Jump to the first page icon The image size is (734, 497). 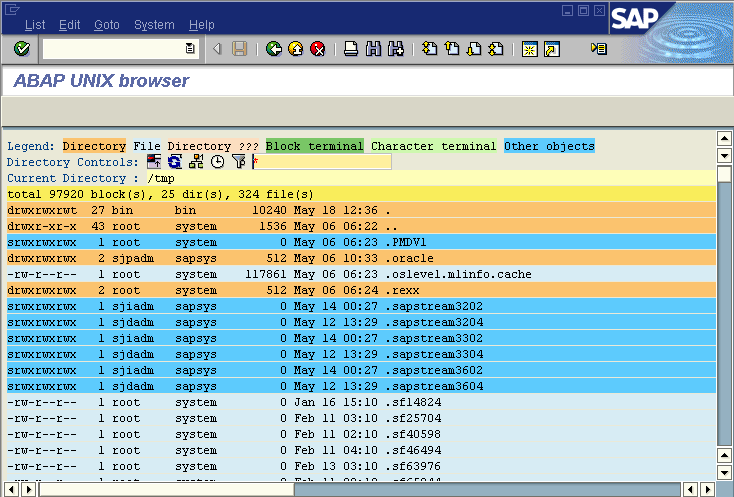tap(429, 49)
